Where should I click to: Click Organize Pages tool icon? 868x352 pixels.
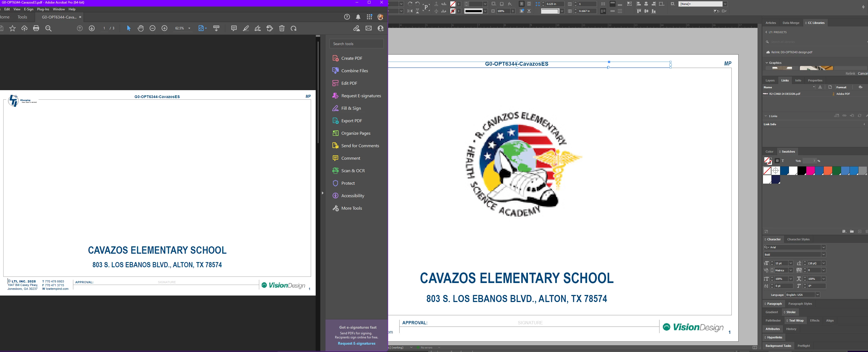pos(335,133)
